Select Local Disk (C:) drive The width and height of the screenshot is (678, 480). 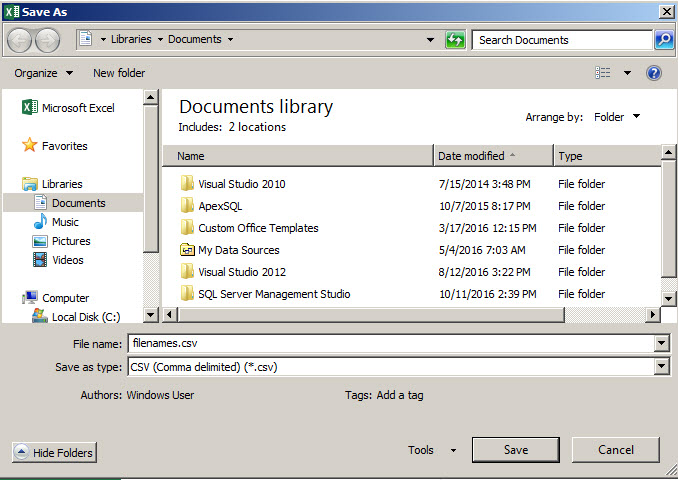pyautogui.click(x=85, y=317)
